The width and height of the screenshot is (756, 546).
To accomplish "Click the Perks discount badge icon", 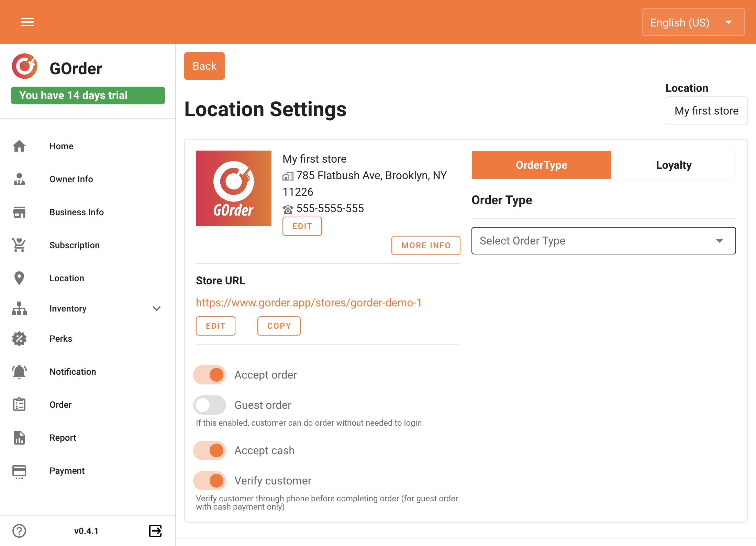I will click(x=19, y=339).
